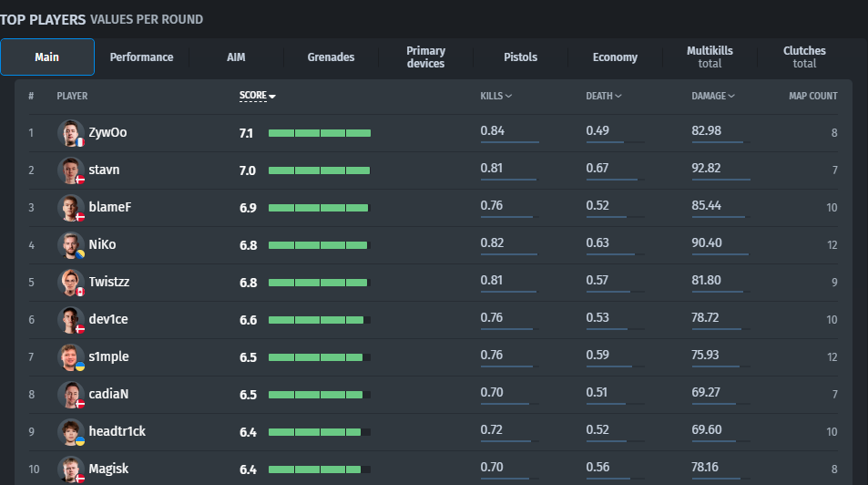Open headtr1ck's player avatar
868x485 pixels.
(x=71, y=432)
